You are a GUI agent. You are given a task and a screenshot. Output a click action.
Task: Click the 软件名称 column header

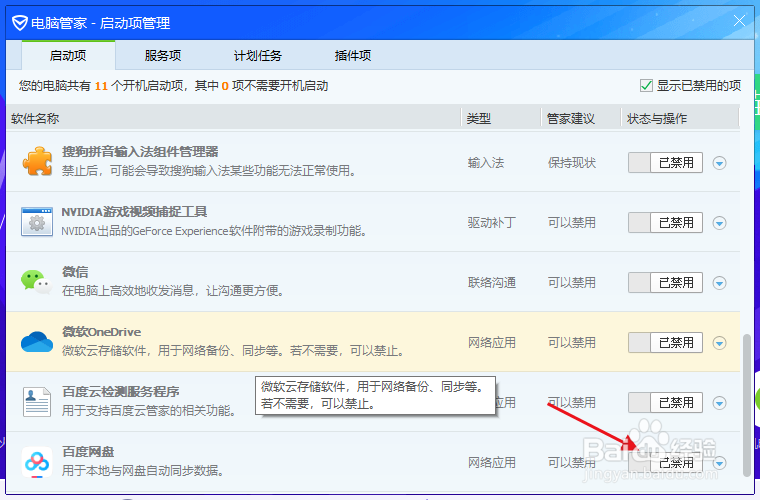234,118
